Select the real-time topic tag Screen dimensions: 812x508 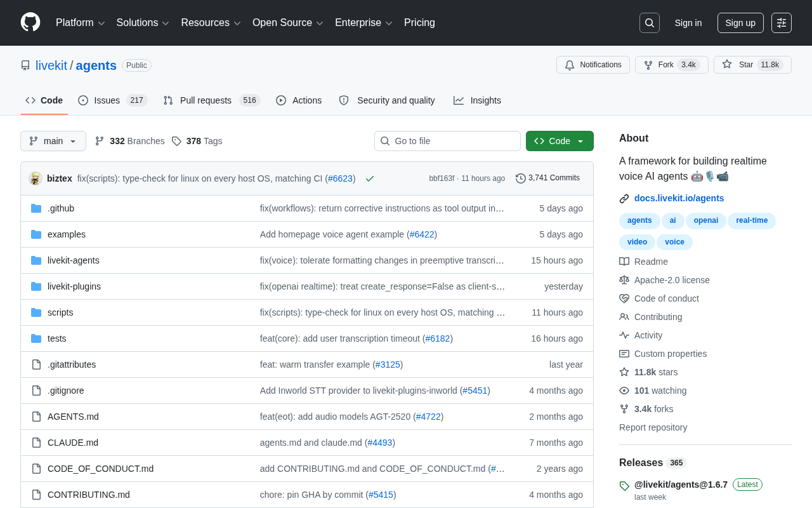(x=752, y=221)
